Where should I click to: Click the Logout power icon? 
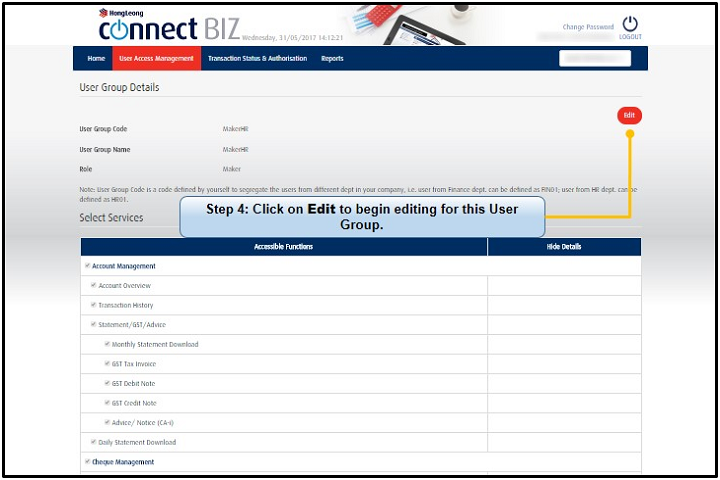tap(630, 24)
